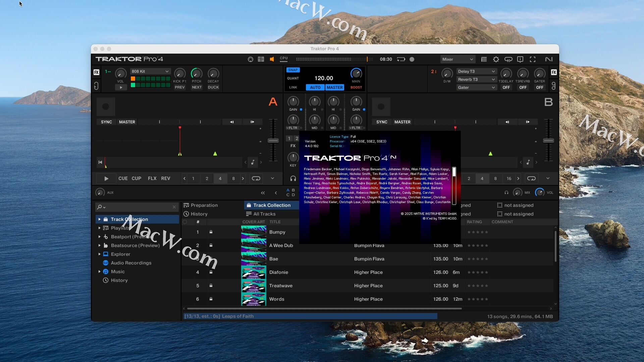Screen dimensions: 644x362
Task: Open the 808 Kit selector dropdown
Action: [150, 71]
